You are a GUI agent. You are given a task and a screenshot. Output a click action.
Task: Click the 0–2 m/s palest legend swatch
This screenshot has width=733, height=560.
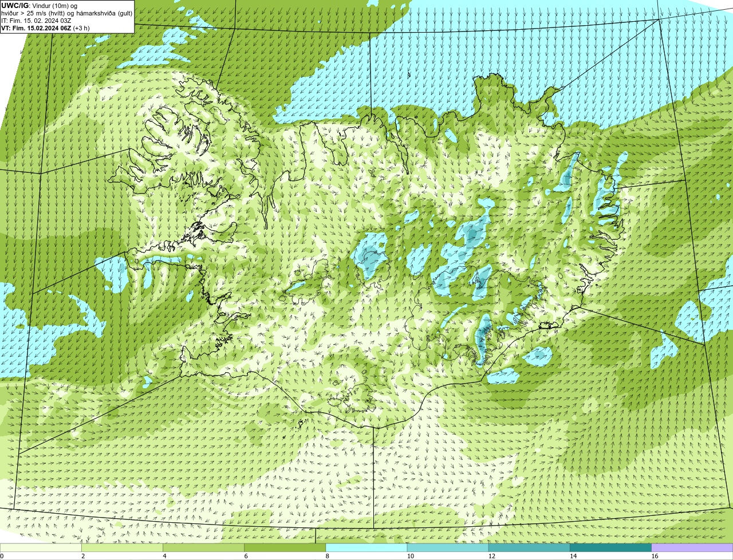coord(41,547)
